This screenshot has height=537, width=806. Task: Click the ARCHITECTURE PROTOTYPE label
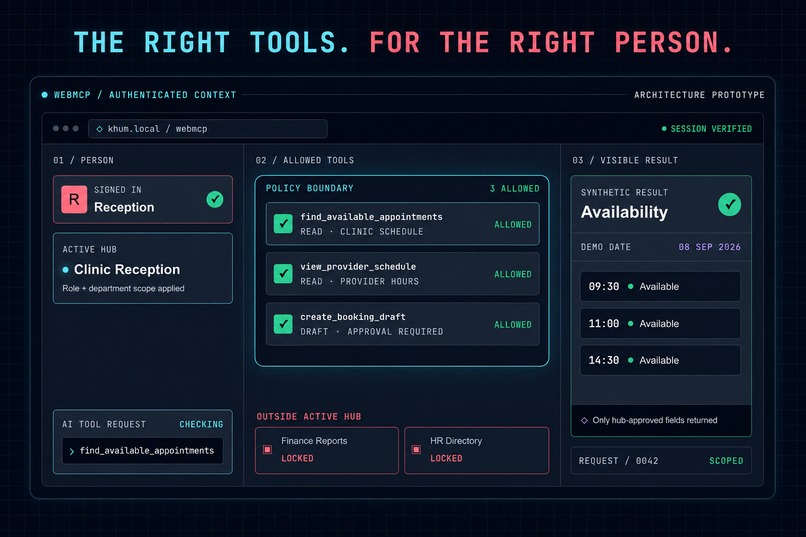coord(699,95)
